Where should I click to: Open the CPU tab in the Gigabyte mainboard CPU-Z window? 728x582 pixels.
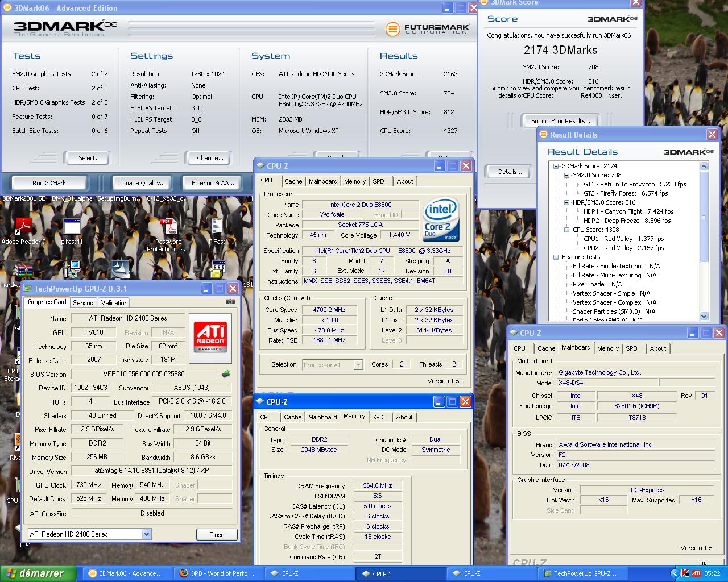(x=519, y=348)
